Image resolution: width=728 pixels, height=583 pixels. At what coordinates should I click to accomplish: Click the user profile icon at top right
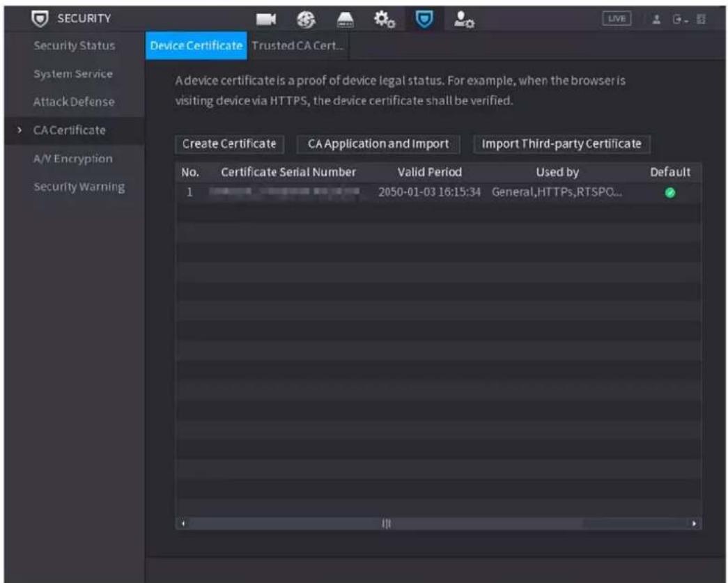[x=656, y=20]
